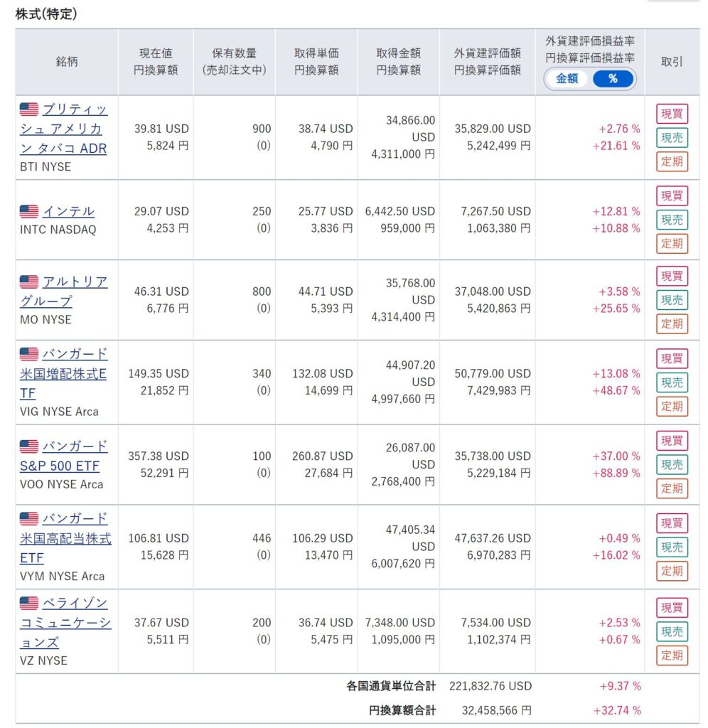708x728 pixels.
Task: Click 定期 button for MO
Action: pos(672,324)
